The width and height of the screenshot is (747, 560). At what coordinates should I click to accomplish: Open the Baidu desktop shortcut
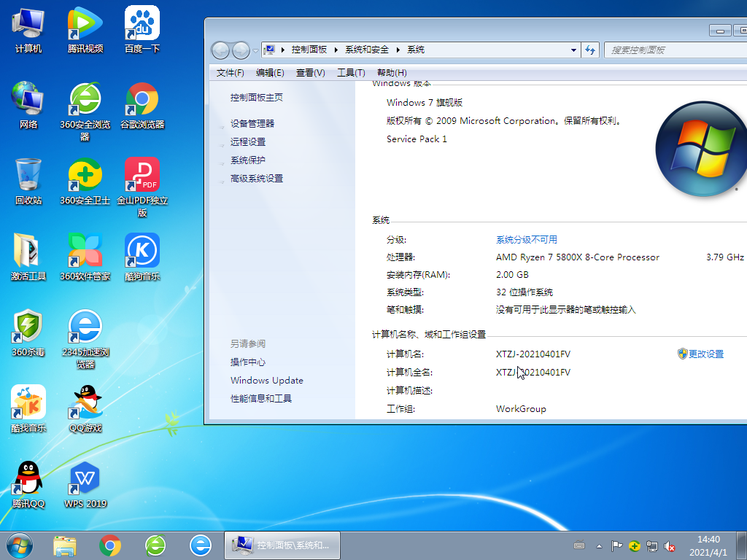pyautogui.click(x=142, y=26)
